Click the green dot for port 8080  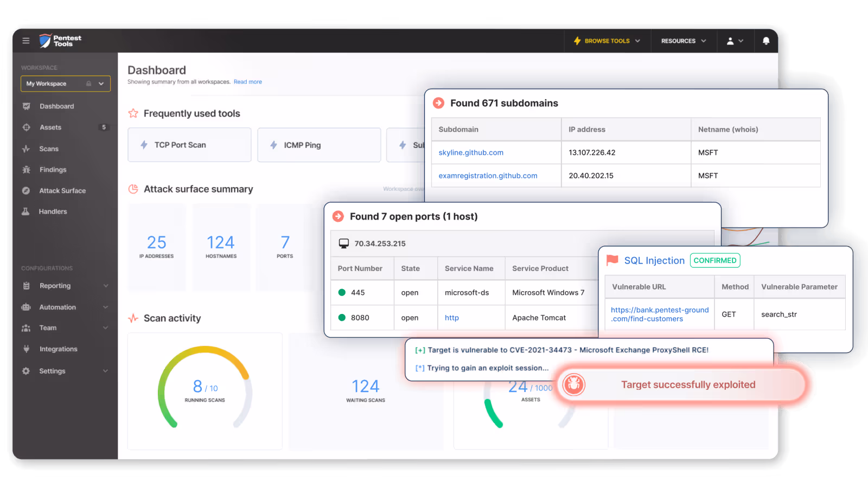pos(342,318)
